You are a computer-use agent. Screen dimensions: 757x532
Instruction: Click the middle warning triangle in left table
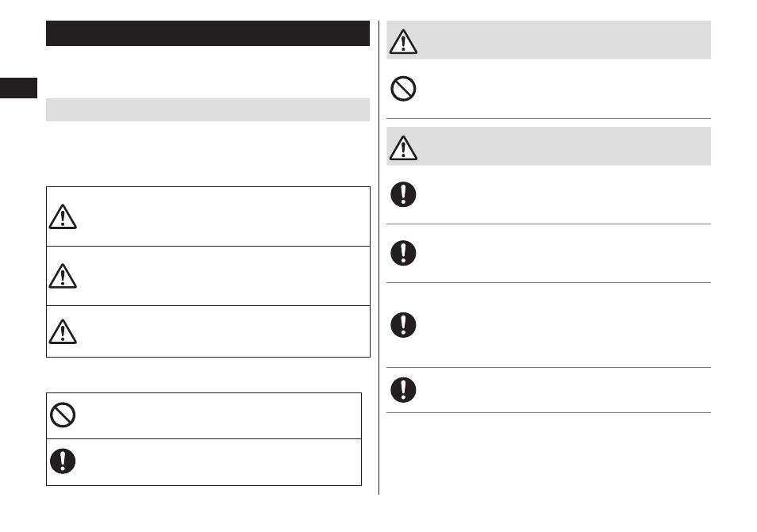(63, 276)
